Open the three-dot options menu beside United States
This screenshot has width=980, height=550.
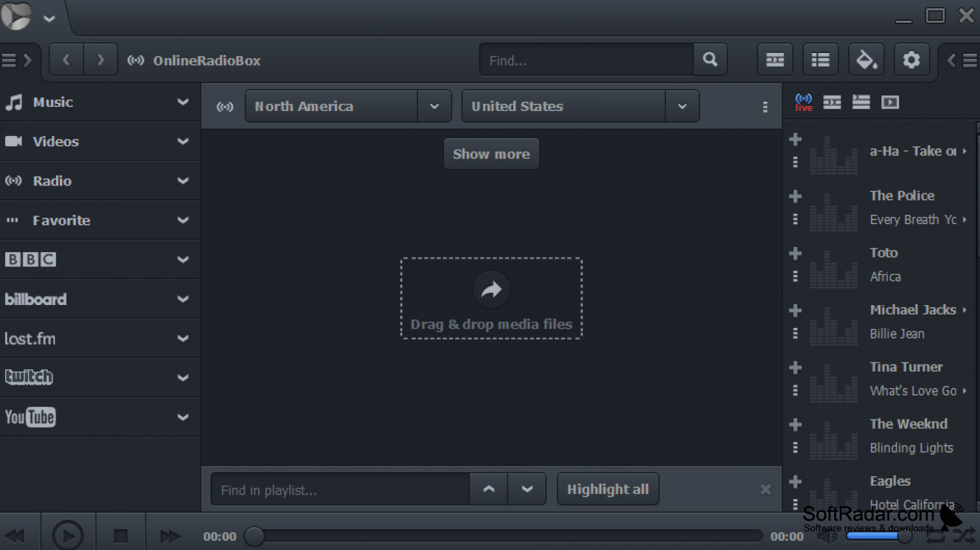pos(765,107)
